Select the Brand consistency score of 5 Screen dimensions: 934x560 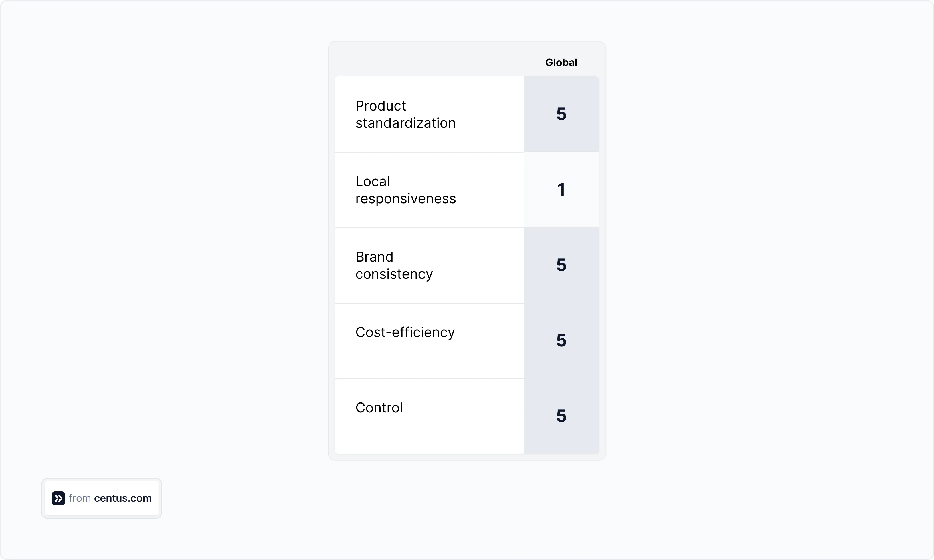coord(561,265)
